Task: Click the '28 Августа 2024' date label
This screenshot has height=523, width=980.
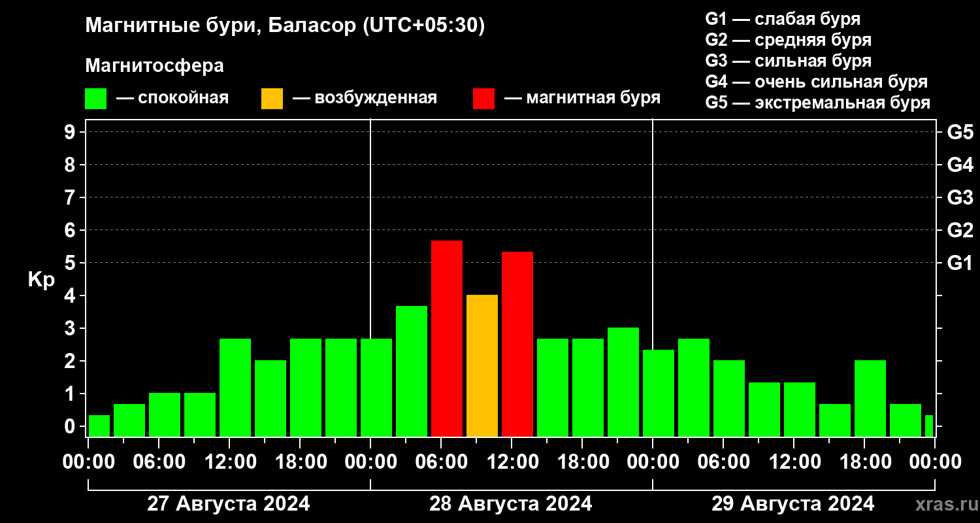Action: [511, 504]
